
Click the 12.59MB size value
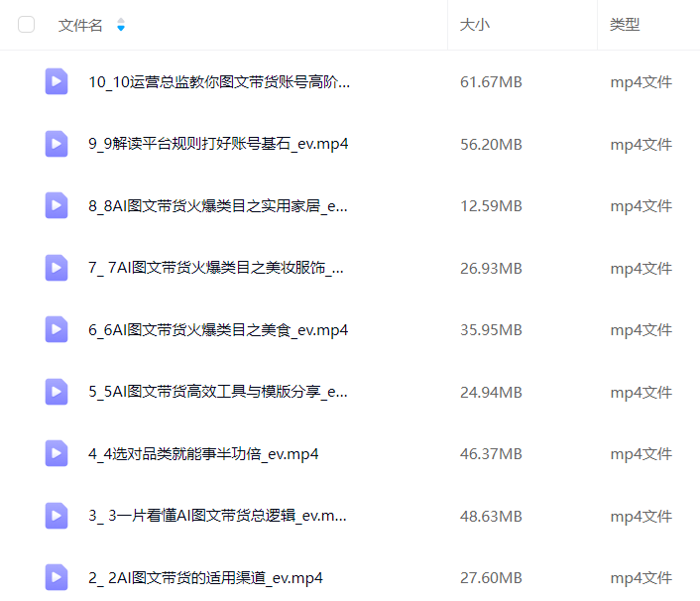[491, 206]
